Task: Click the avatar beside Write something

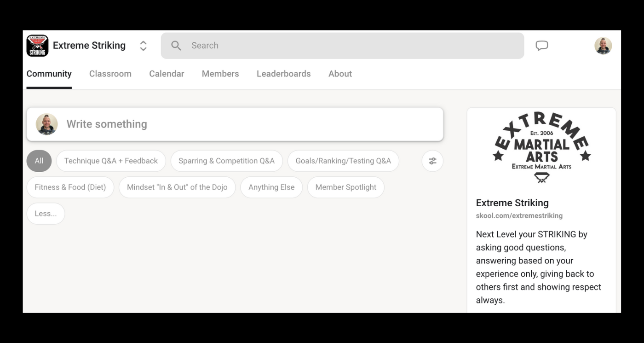Action: click(x=47, y=124)
